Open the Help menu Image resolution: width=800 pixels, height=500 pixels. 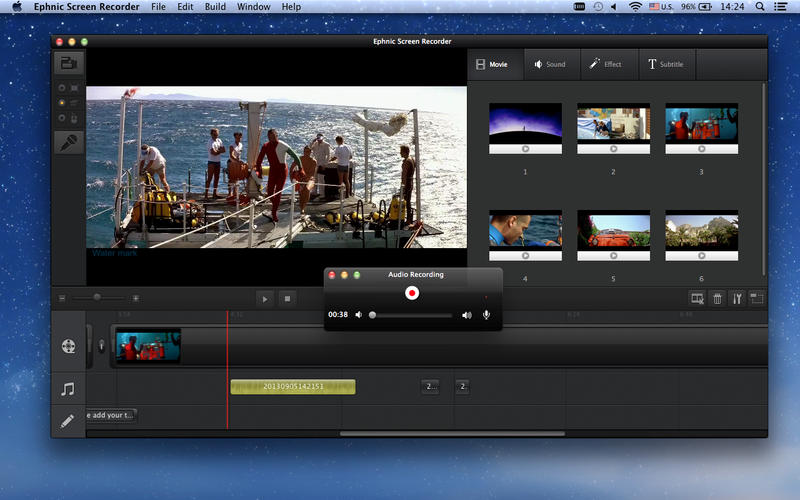(291, 7)
